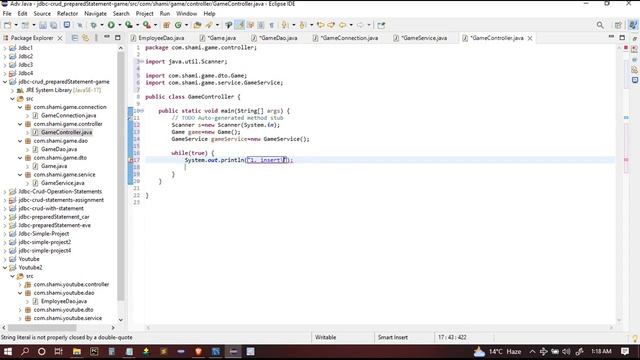Screen dimensions: 640x360
Task: Collapse the Youtube2 project
Action: coord(5,268)
